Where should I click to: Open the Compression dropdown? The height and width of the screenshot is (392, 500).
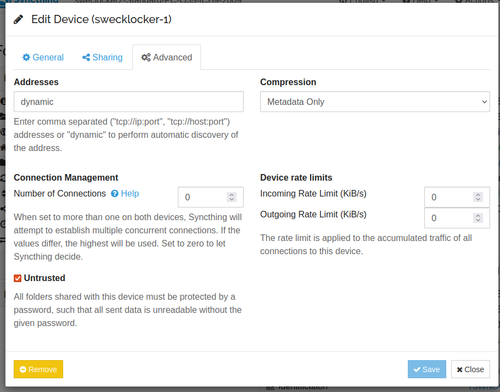click(375, 102)
